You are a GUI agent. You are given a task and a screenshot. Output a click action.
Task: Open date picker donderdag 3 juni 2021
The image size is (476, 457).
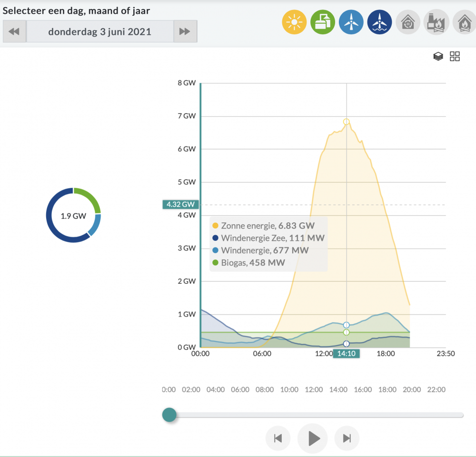click(99, 31)
